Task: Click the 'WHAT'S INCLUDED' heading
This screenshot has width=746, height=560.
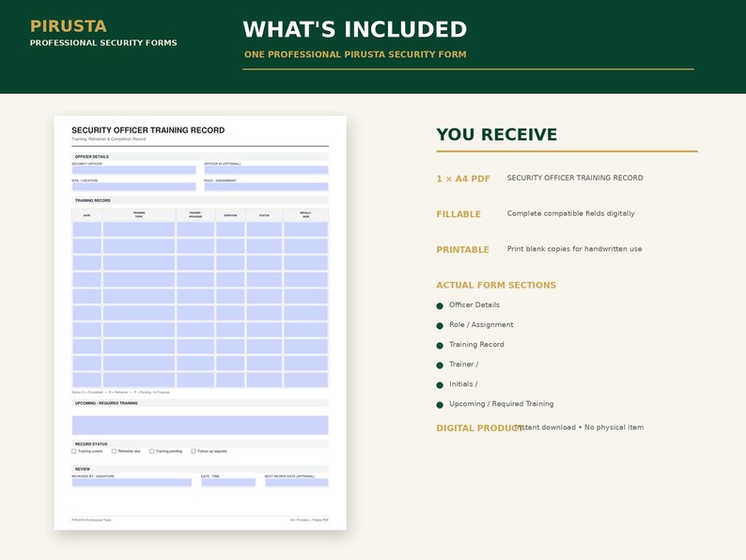Action: (x=355, y=29)
